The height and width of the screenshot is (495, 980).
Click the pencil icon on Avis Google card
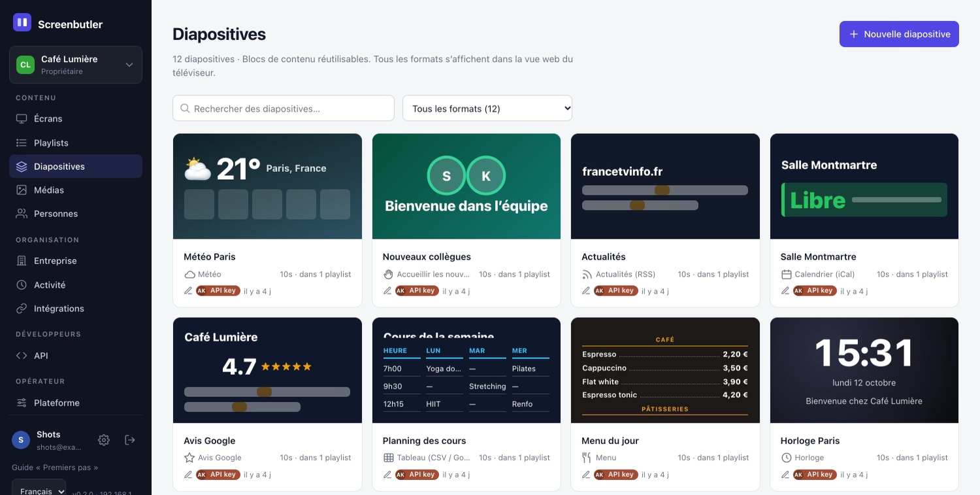tap(188, 475)
